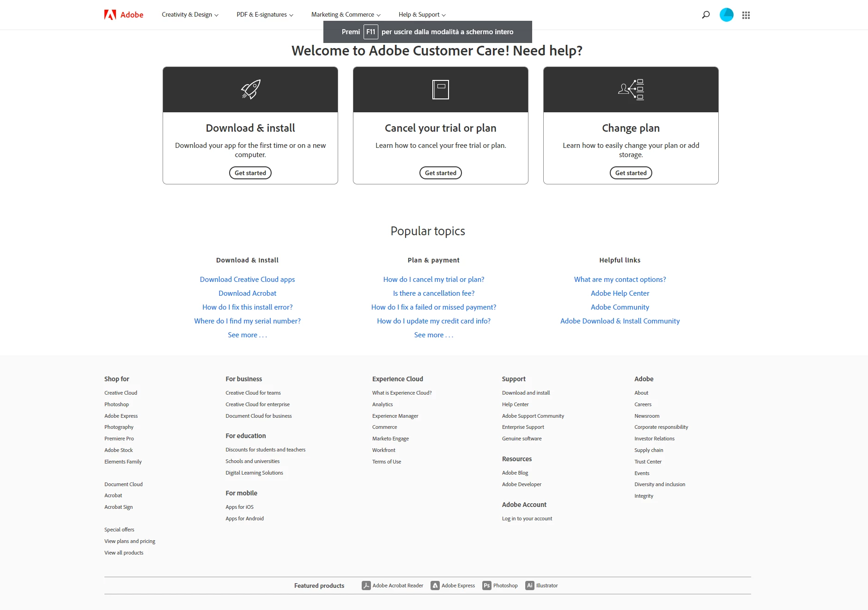Open Discounts for students and teachers link
The width and height of the screenshot is (868, 610).
(266, 450)
